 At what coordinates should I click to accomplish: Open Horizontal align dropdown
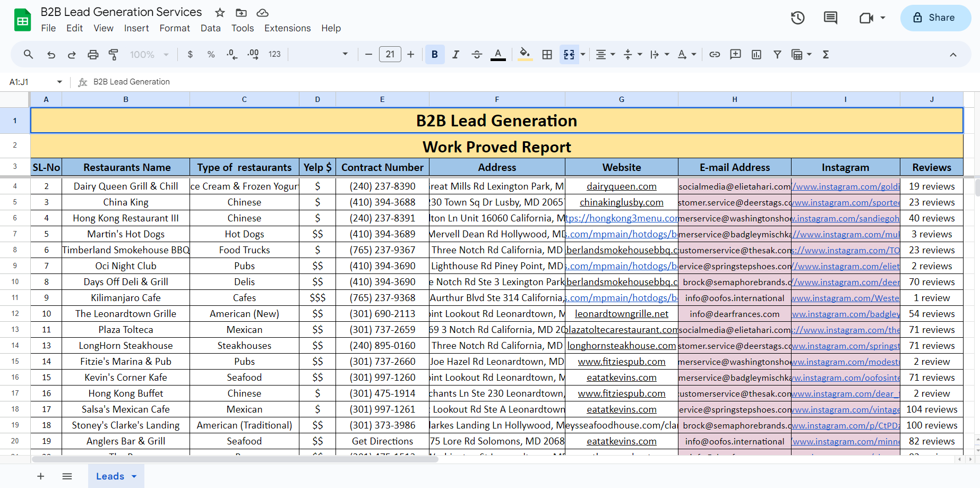click(605, 54)
